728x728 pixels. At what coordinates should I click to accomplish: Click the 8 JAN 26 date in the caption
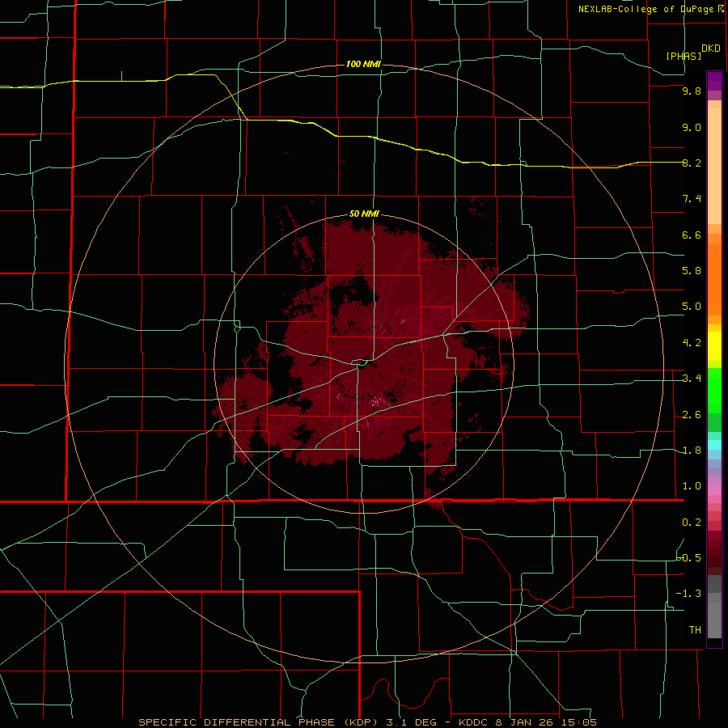coord(526,722)
